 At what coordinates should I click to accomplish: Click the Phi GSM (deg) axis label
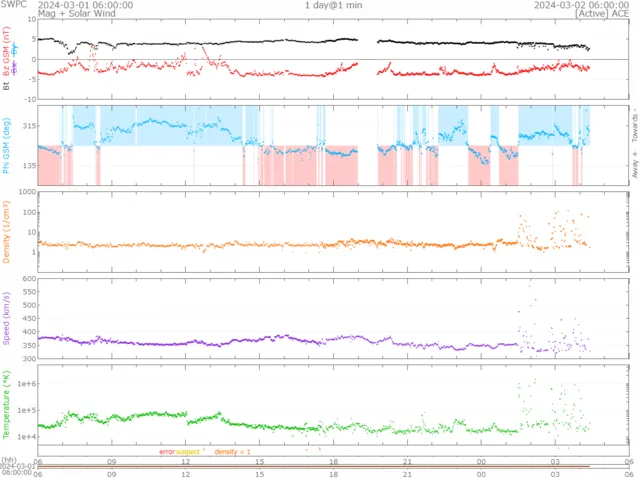click(x=6, y=146)
